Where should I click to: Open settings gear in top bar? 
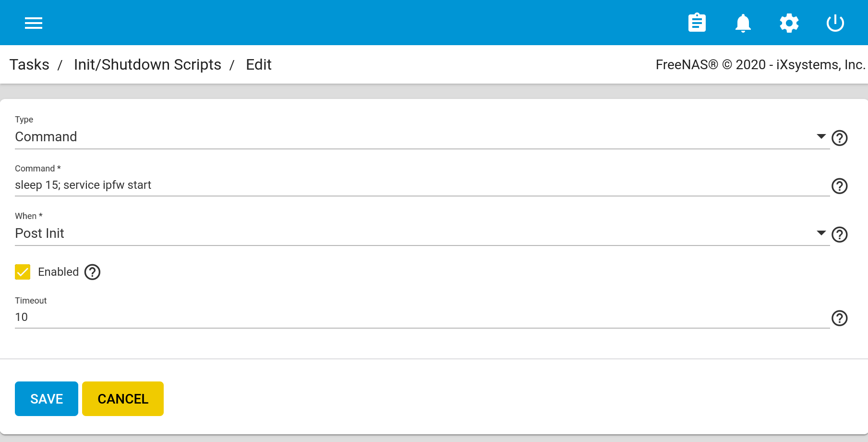pyautogui.click(x=789, y=23)
